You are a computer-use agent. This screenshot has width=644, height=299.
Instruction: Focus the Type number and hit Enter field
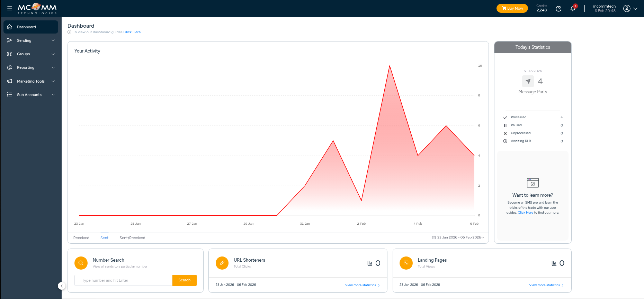click(x=123, y=280)
